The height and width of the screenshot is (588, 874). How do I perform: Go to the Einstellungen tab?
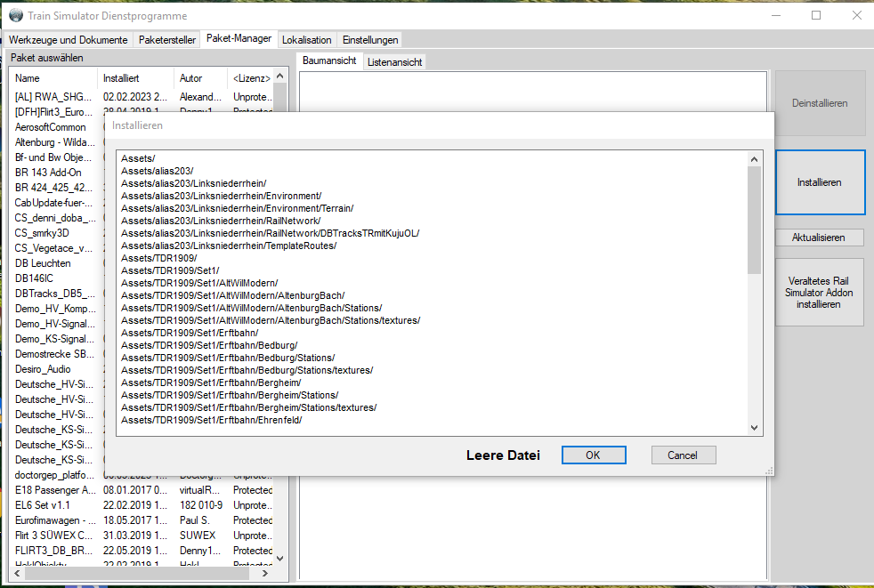pyautogui.click(x=370, y=39)
